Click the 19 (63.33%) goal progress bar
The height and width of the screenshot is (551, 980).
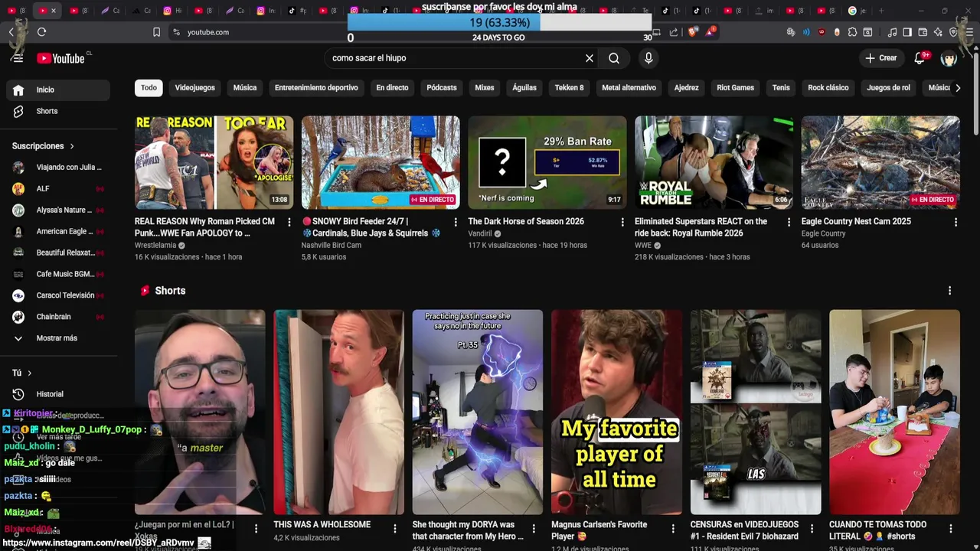click(x=499, y=23)
